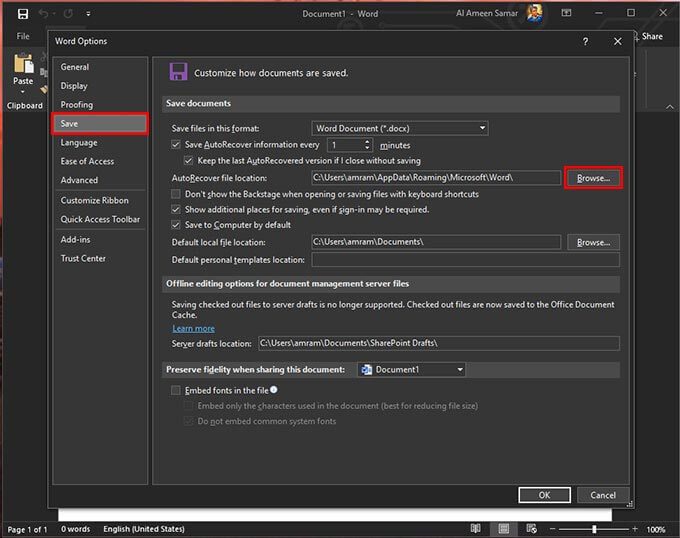680x538 pixels.
Task: Click the info icon next to Embed fonts
Action: (274, 390)
